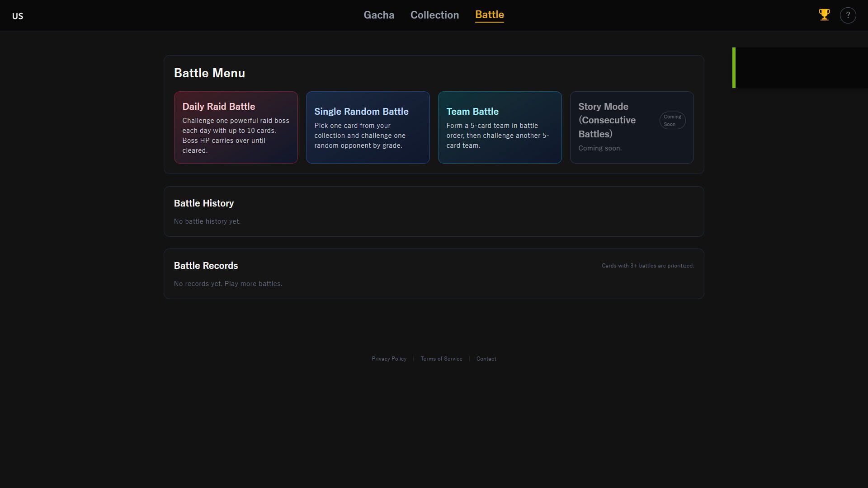Click the US logo in header
This screenshot has width=868, height=488.
pos(18,16)
